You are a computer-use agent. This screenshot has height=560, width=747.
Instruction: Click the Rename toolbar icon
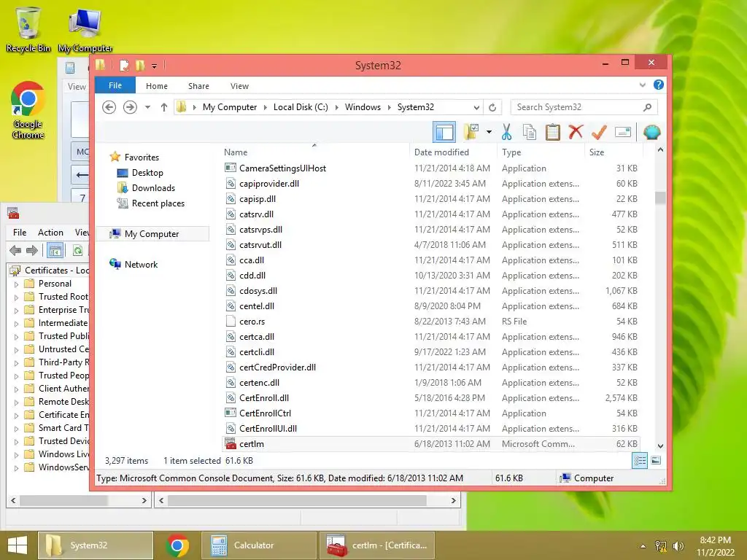pos(623,132)
